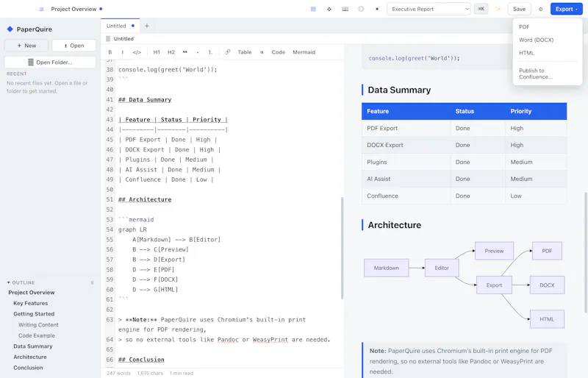Jump to Project Overview in the outline

tap(32, 293)
